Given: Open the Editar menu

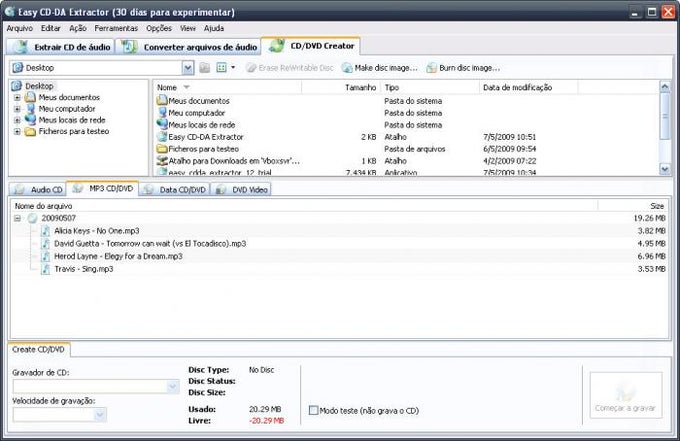Looking at the screenshot, I should click(51, 28).
